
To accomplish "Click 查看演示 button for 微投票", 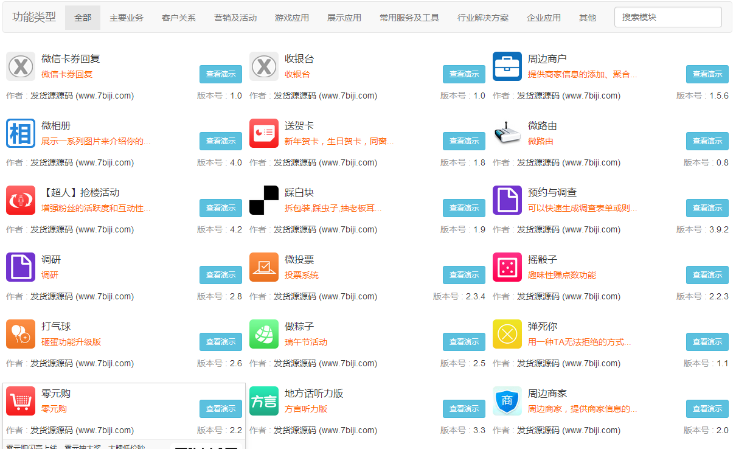I will 464,275.
